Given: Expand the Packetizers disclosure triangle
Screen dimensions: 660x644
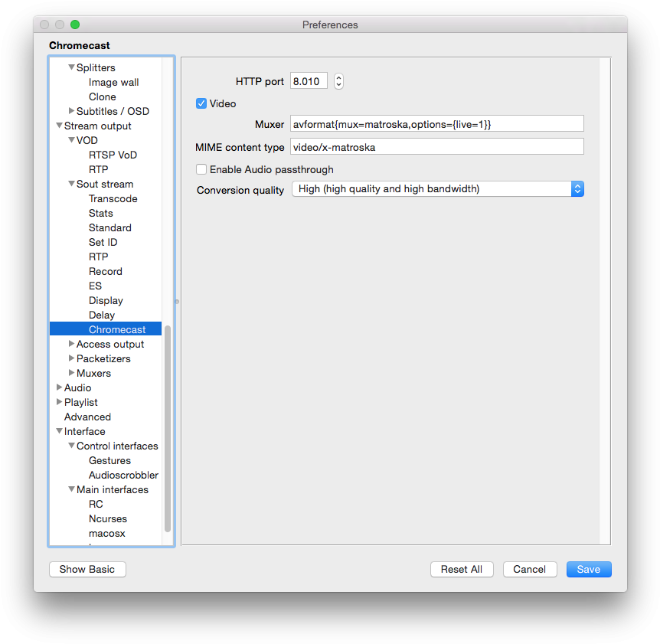Looking at the screenshot, I should [x=71, y=359].
